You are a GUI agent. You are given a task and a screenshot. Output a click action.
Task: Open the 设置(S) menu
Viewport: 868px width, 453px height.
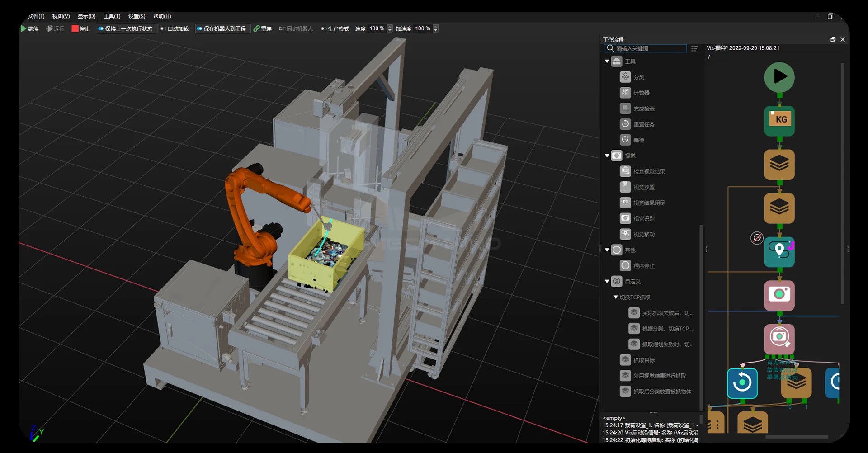[137, 16]
